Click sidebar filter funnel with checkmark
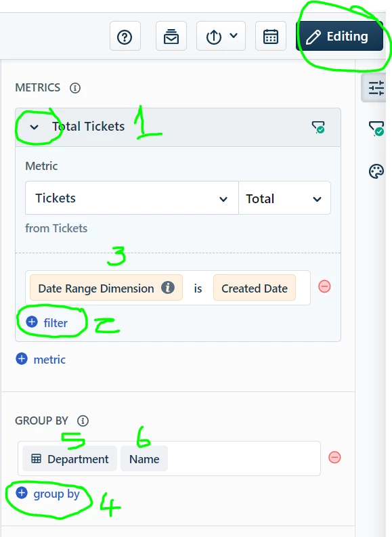The height and width of the screenshot is (537, 392). pyautogui.click(x=376, y=129)
